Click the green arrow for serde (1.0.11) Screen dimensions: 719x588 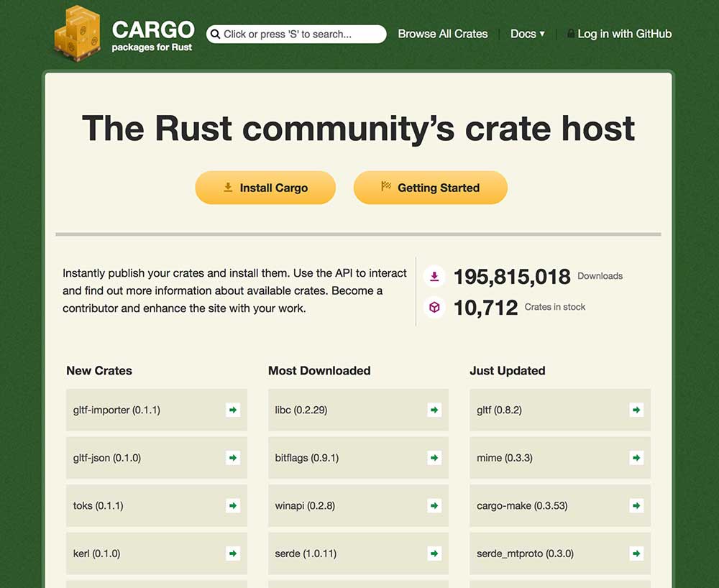(x=434, y=553)
